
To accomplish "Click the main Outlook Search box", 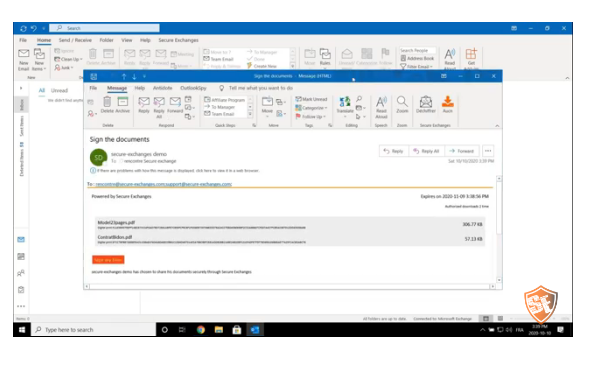I will tap(104, 28).
